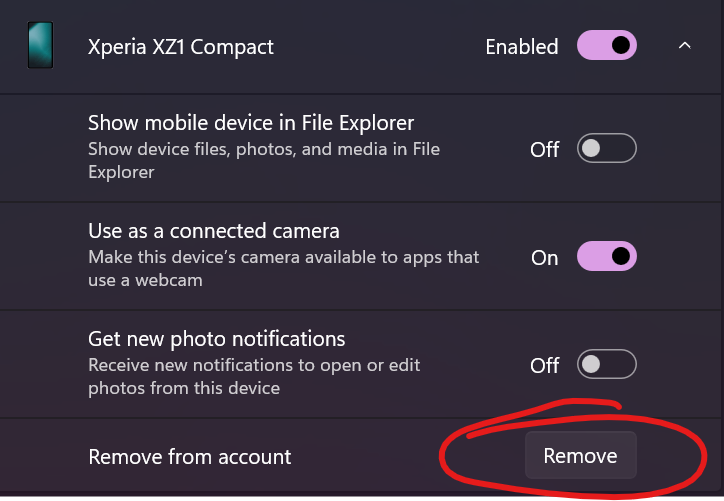Disable the Xperia XZ1 Compact Enabled toggle

coord(607,46)
